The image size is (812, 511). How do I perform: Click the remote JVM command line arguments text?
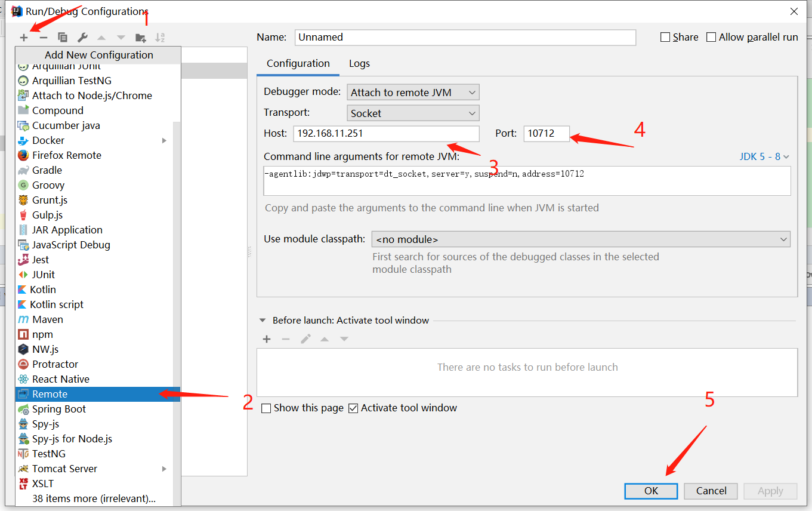pos(424,174)
